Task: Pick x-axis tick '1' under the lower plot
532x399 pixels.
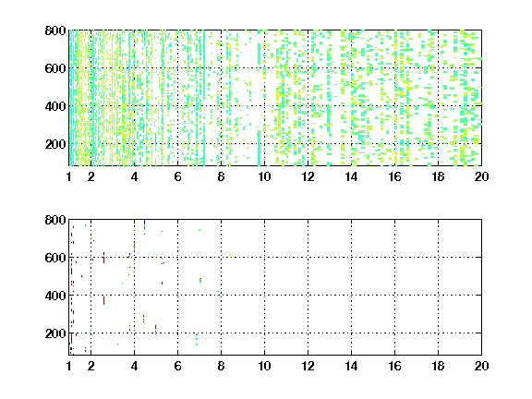Action: coord(69,366)
